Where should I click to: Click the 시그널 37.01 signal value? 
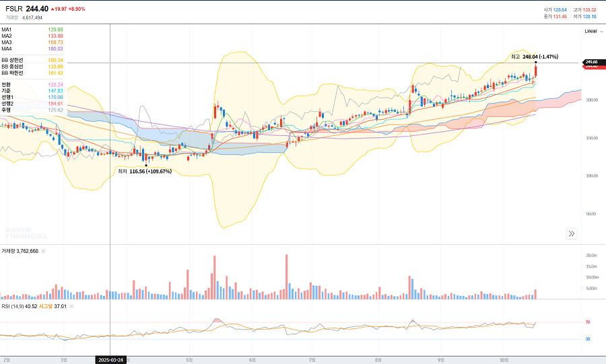(53, 307)
